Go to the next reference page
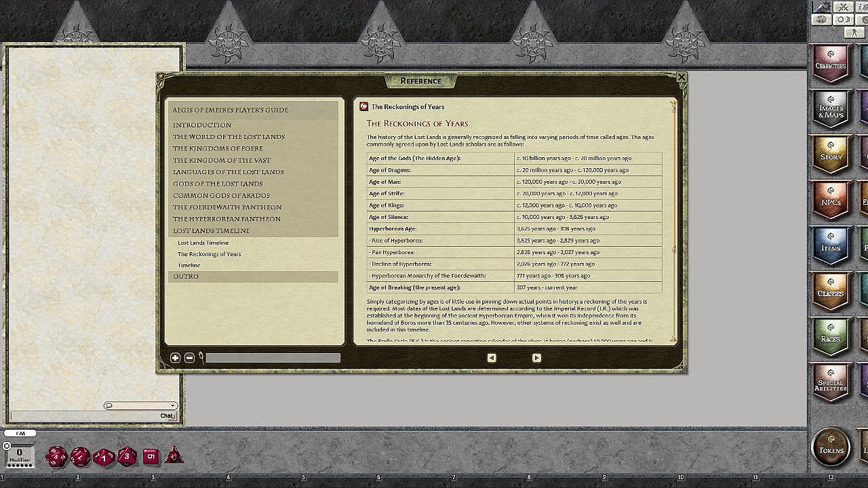The height and width of the screenshot is (488, 868). click(536, 358)
